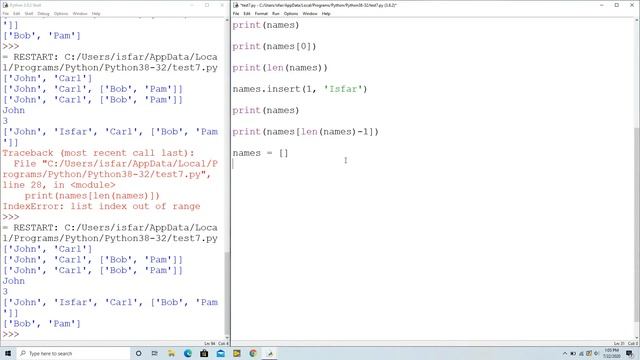Open Window menu in test7.py editor window
Viewport: 640px width, 360px height.
tap(310, 13)
